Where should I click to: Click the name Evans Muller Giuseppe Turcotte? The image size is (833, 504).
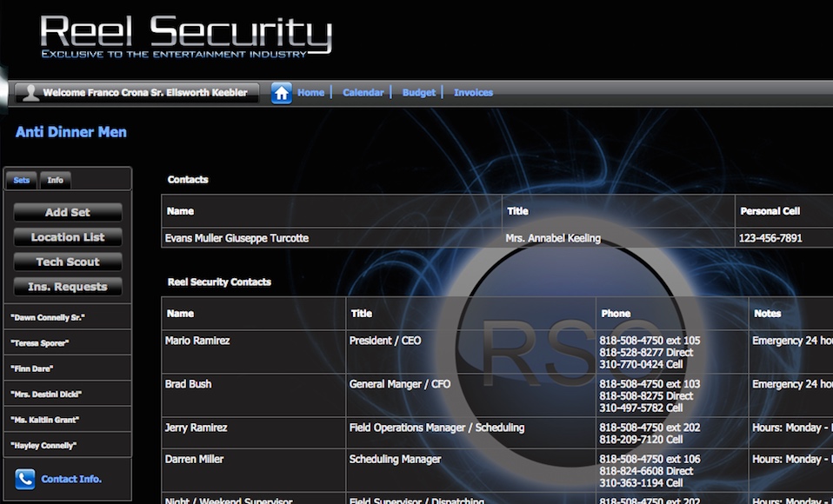(237, 238)
